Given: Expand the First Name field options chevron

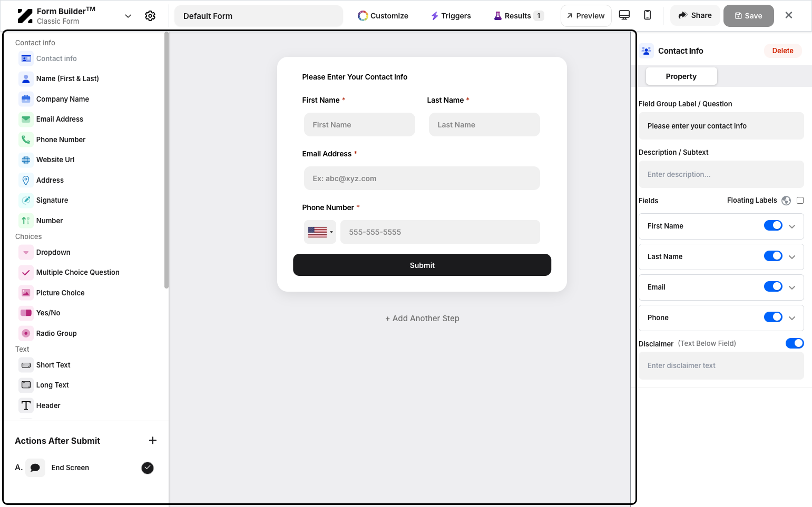Looking at the screenshot, I should [x=792, y=226].
